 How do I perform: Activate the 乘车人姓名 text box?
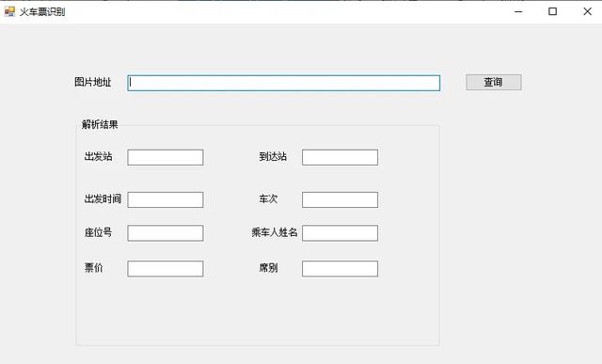pyautogui.click(x=340, y=233)
